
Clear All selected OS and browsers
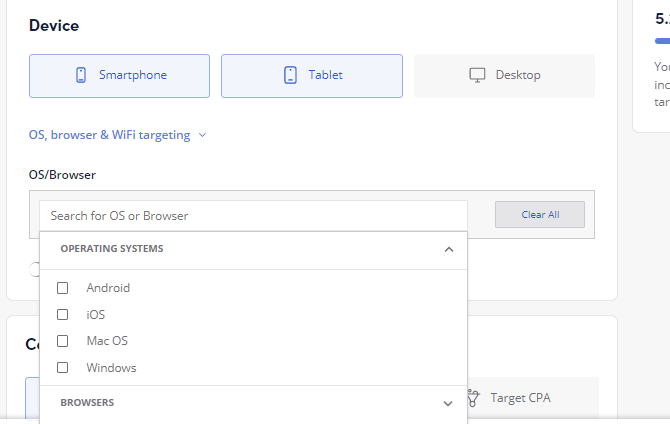coord(540,215)
